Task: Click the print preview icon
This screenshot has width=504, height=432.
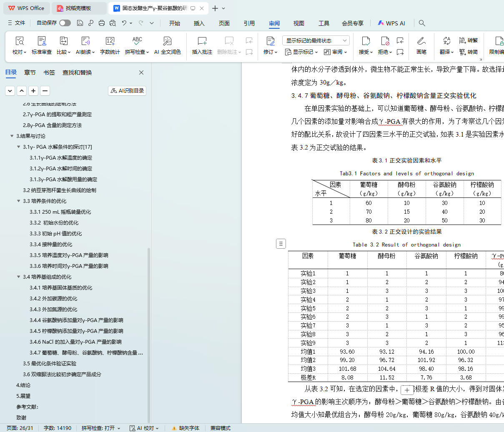Action: (113, 23)
